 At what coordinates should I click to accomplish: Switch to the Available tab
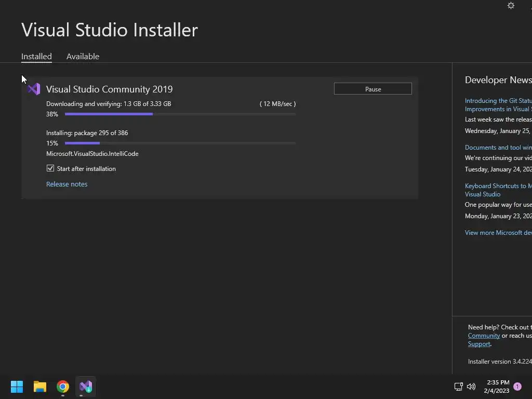tap(83, 56)
